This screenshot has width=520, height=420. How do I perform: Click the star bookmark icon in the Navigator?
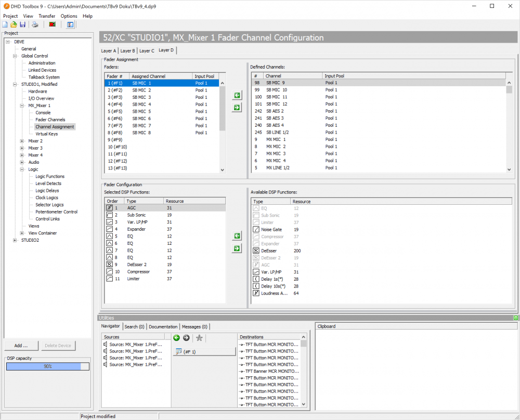click(x=199, y=338)
